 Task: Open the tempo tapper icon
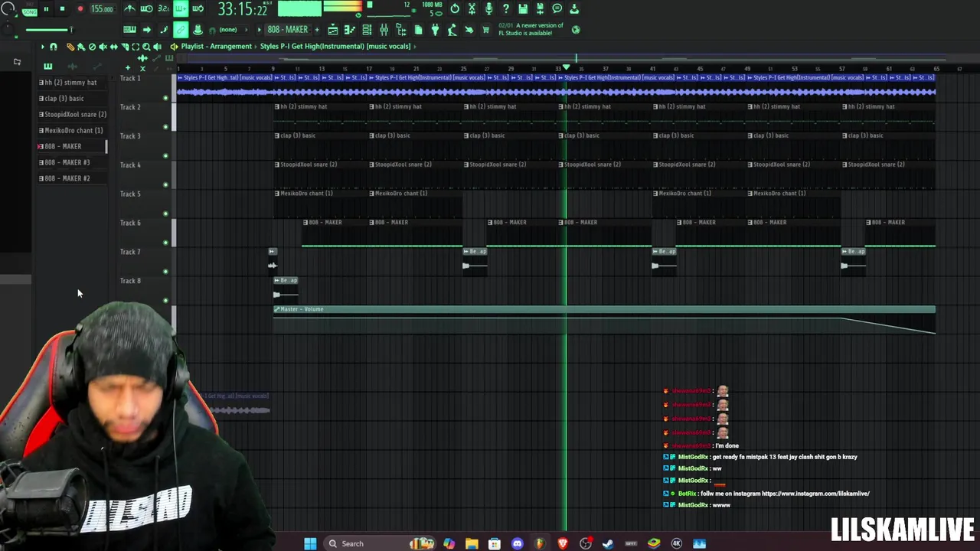point(452,30)
